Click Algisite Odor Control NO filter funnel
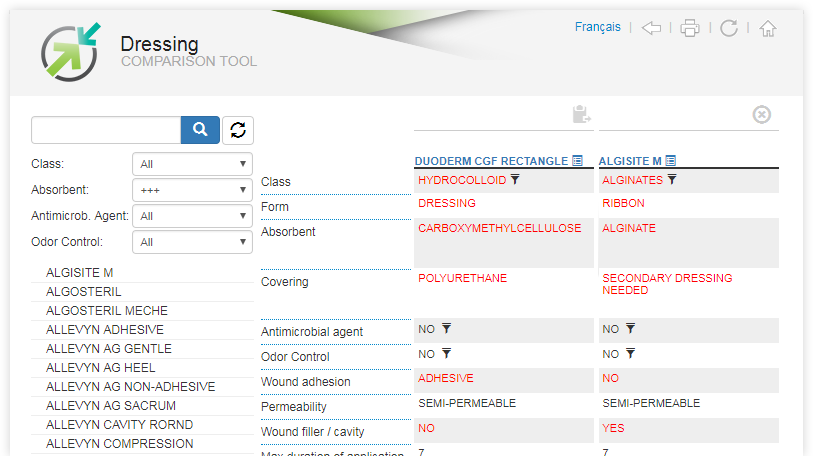813x456 pixels. (x=630, y=353)
